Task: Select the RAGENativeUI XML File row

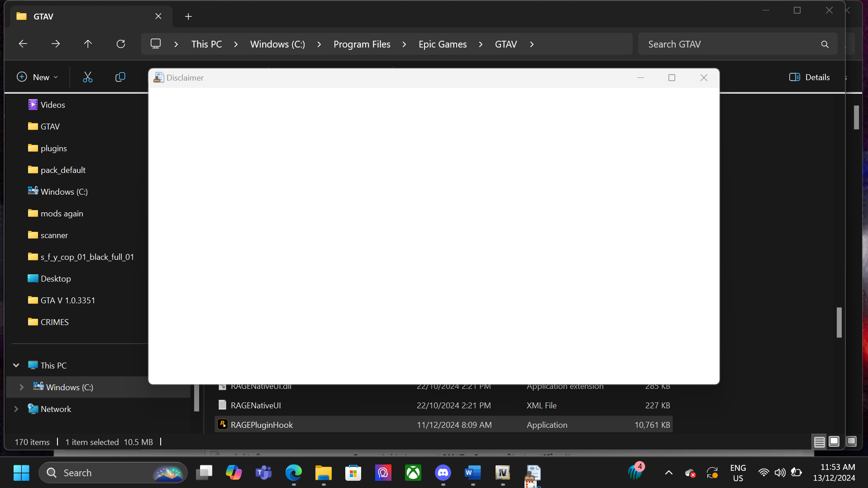Action: click(444, 405)
